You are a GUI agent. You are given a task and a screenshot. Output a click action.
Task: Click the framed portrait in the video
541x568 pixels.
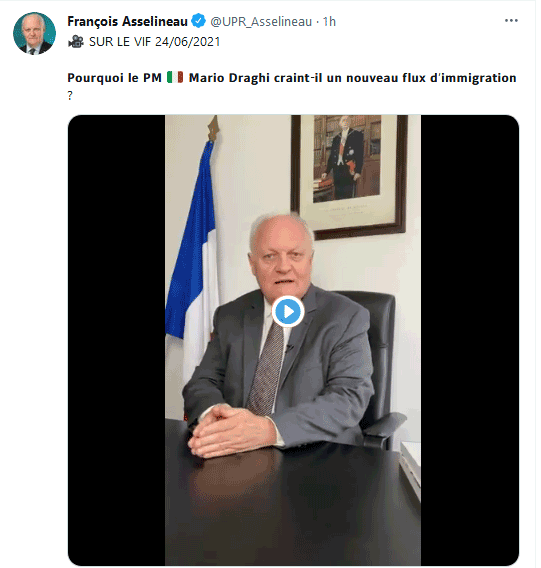coord(349,176)
